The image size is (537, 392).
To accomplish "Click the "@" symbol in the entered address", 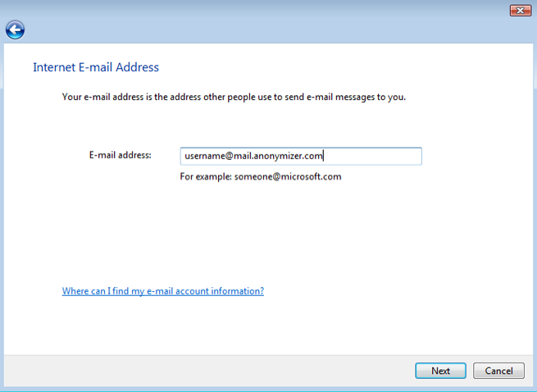I will click(x=229, y=156).
